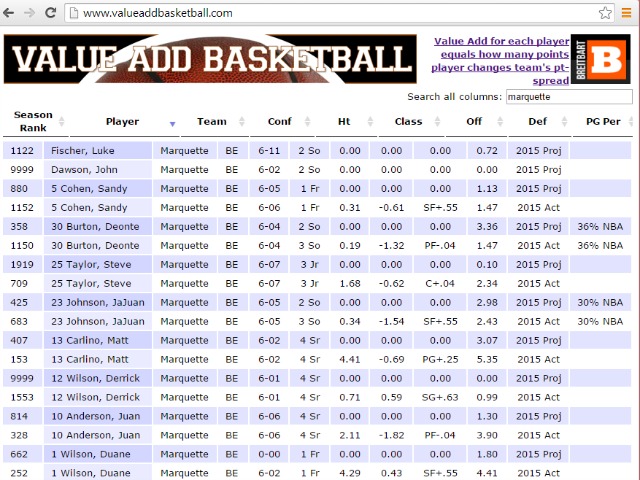Image resolution: width=640 pixels, height=480 pixels.
Task: Click value '3.36' in Burton row
Action: 487,227
